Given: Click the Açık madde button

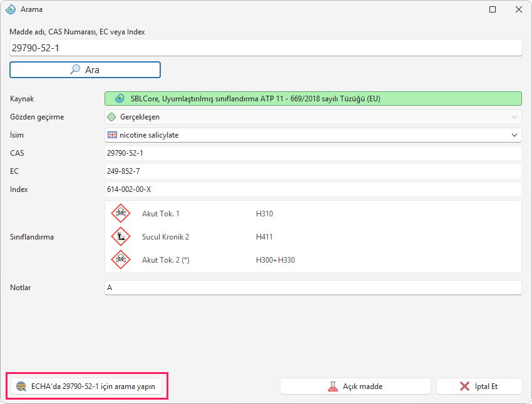Looking at the screenshot, I should (356, 386).
